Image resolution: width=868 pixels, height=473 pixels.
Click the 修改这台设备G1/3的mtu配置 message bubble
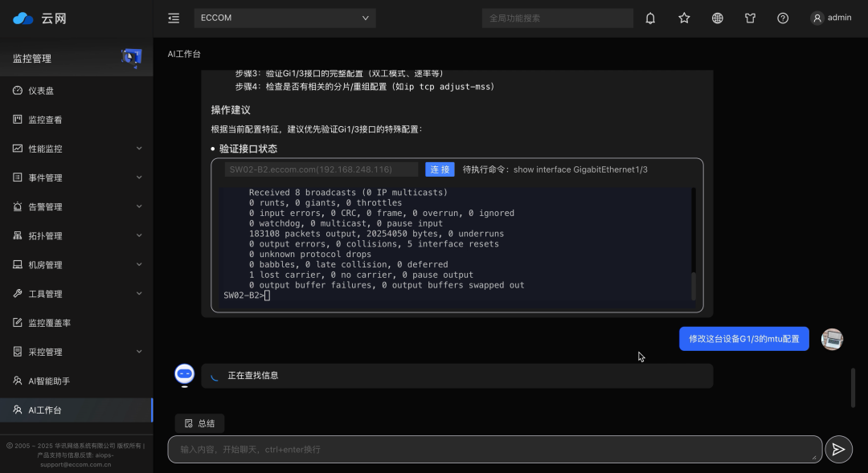click(x=744, y=339)
